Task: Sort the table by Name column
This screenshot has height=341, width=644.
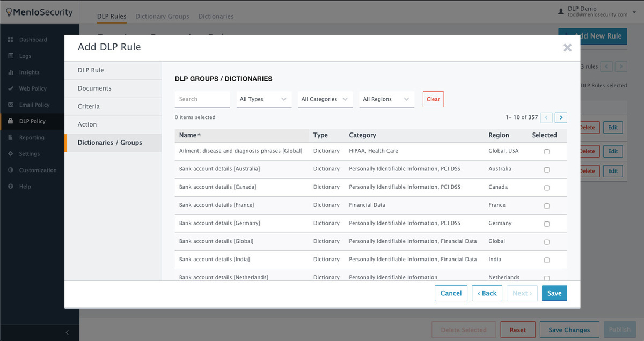Action: tap(190, 135)
